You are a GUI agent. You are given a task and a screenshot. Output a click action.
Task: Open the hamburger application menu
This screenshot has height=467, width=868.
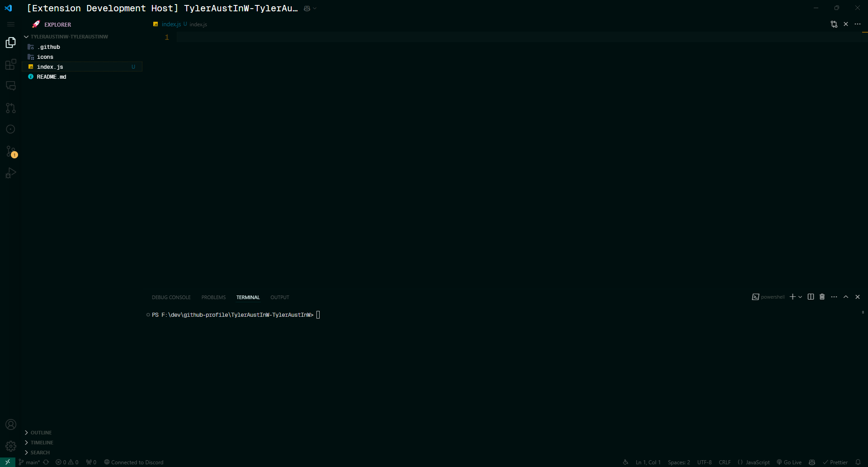[11, 24]
